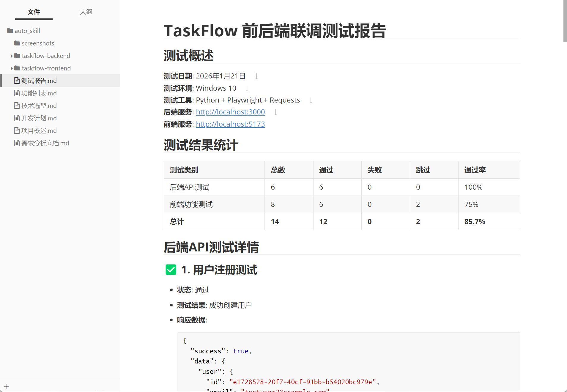
Task: Click the taskflow-backend folder icon
Action: [x=17, y=56]
